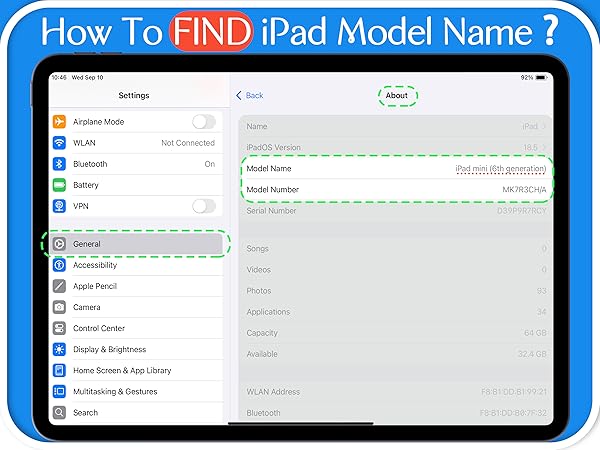Tap the Songs row
The width and height of the screenshot is (600, 450).
coord(396,249)
